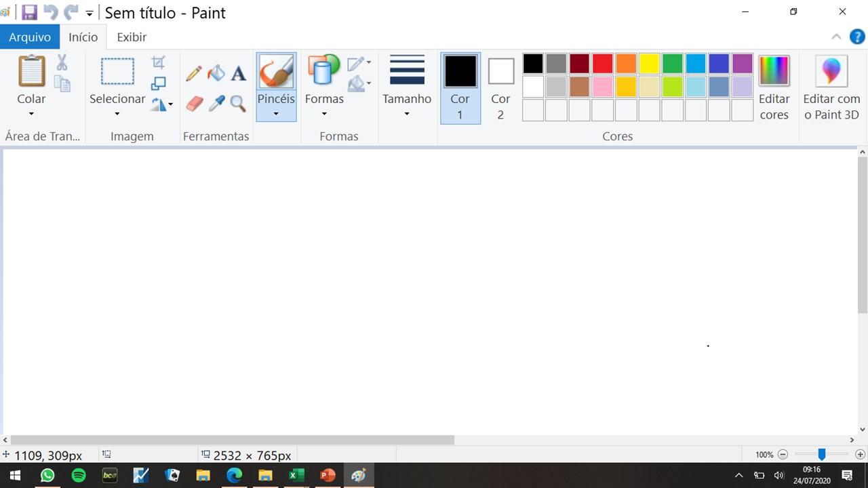Select the Fill with color bucket tool
Image resolution: width=868 pixels, height=488 pixels.
pos(216,73)
